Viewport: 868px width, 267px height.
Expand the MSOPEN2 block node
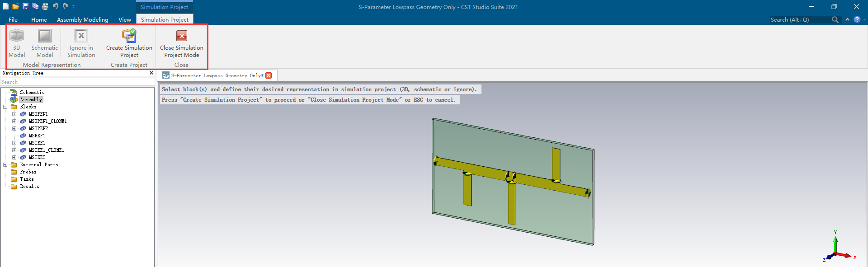click(x=14, y=129)
